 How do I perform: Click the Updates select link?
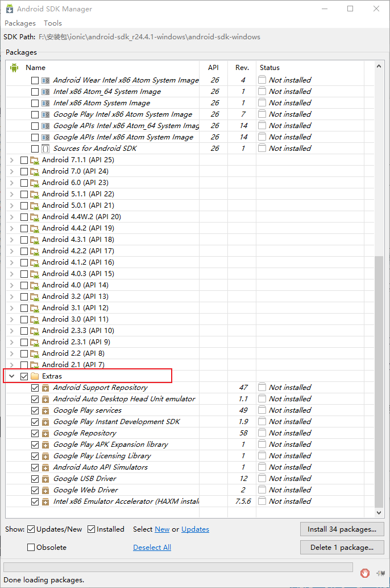[195, 529]
